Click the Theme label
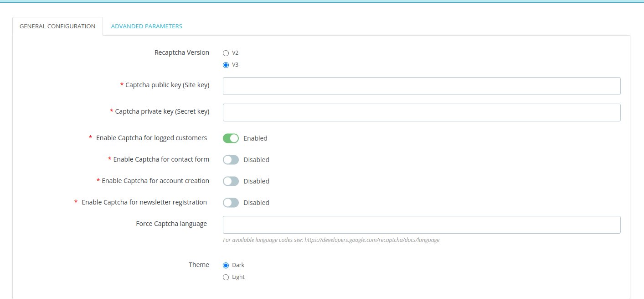 coord(199,265)
